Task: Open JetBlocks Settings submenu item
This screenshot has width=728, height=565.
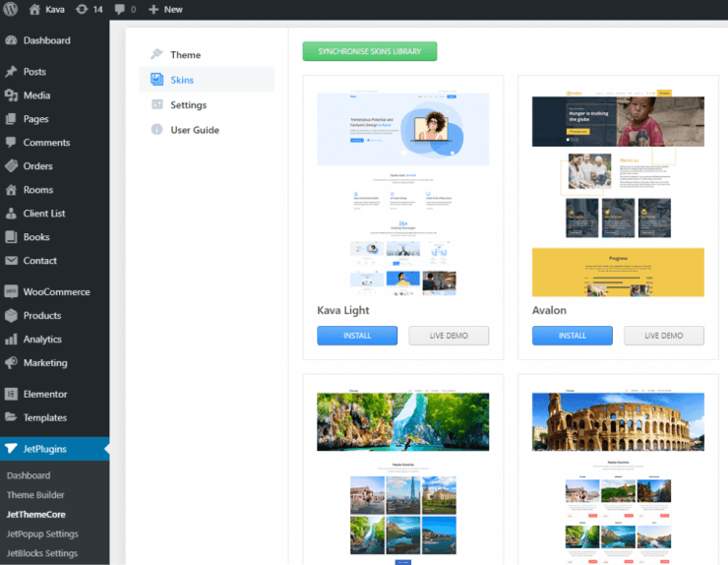Action: pos(41,553)
